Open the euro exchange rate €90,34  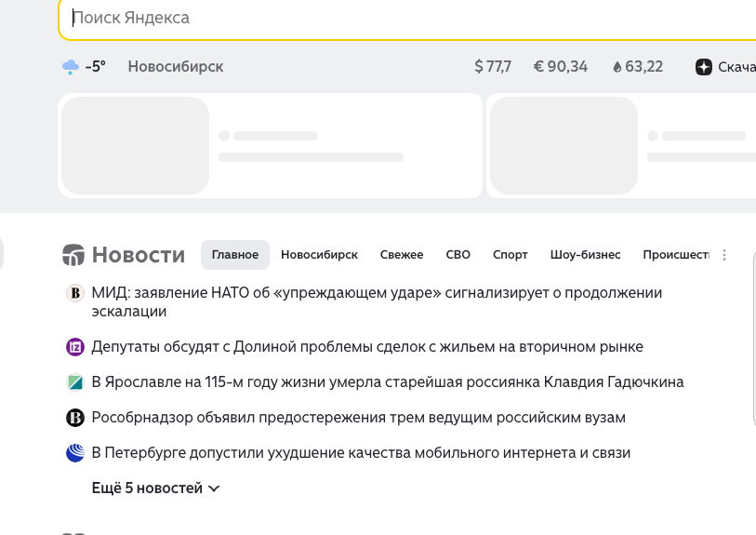tap(560, 67)
